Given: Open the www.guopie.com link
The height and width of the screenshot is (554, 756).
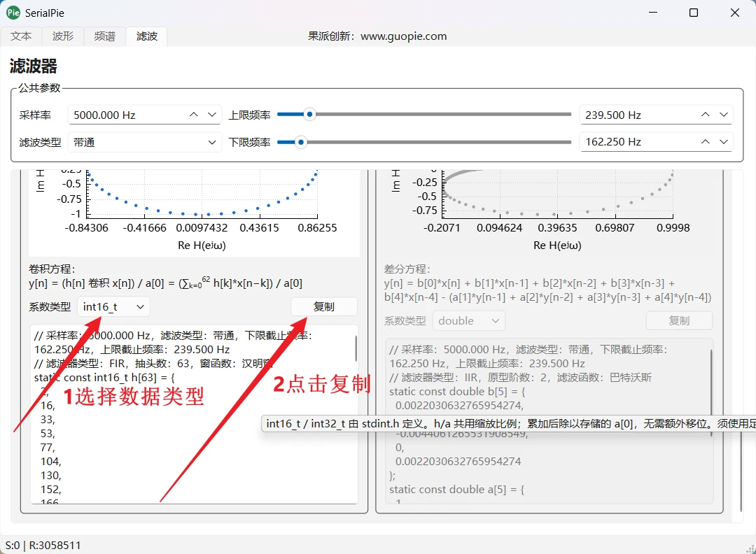Looking at the screenshot, I should point(404,36).
